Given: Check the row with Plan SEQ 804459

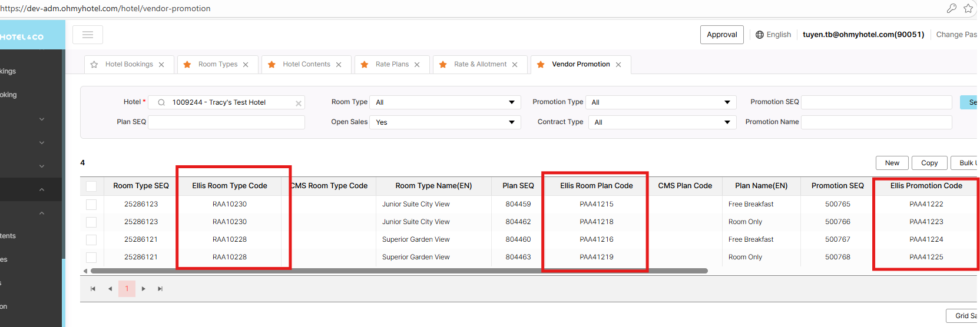Looking at the screenshot, I should point(91,204).
